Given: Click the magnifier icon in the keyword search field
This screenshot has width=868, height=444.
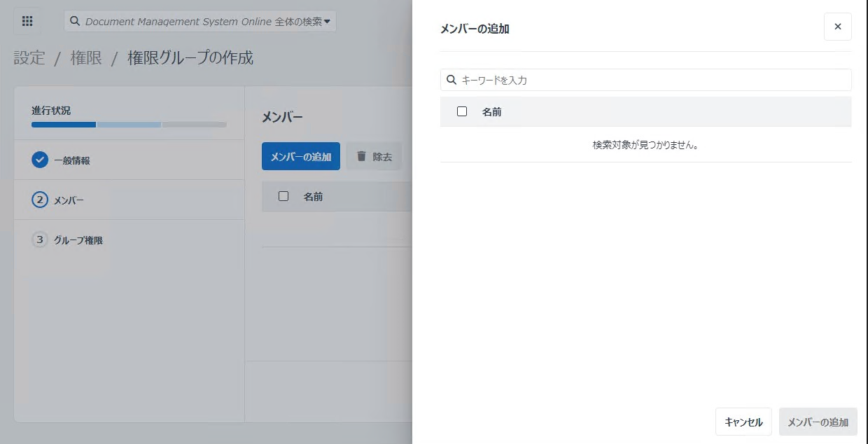Looking at the screenshot, I should tap(451, 80).
